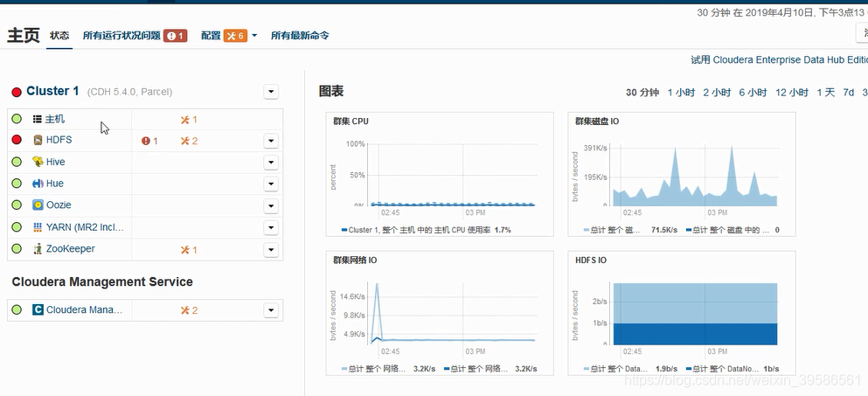Click the 主机 configuration wrench badge

click(x=189, y=120)
